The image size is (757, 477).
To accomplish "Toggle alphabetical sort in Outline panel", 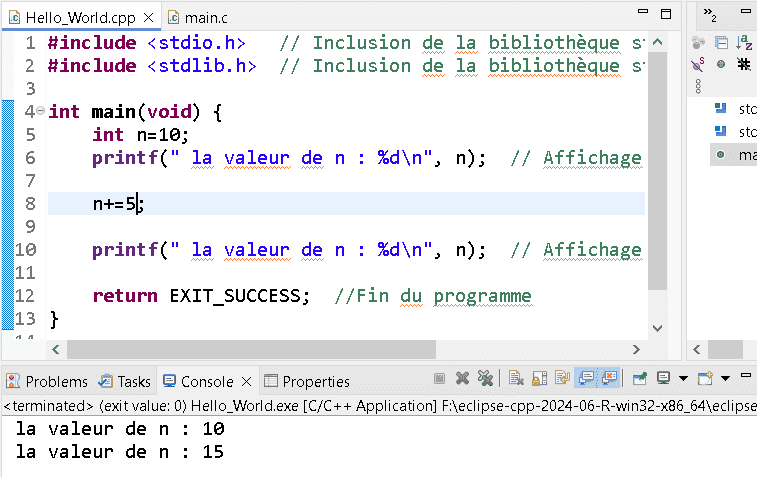I will 744,42.
